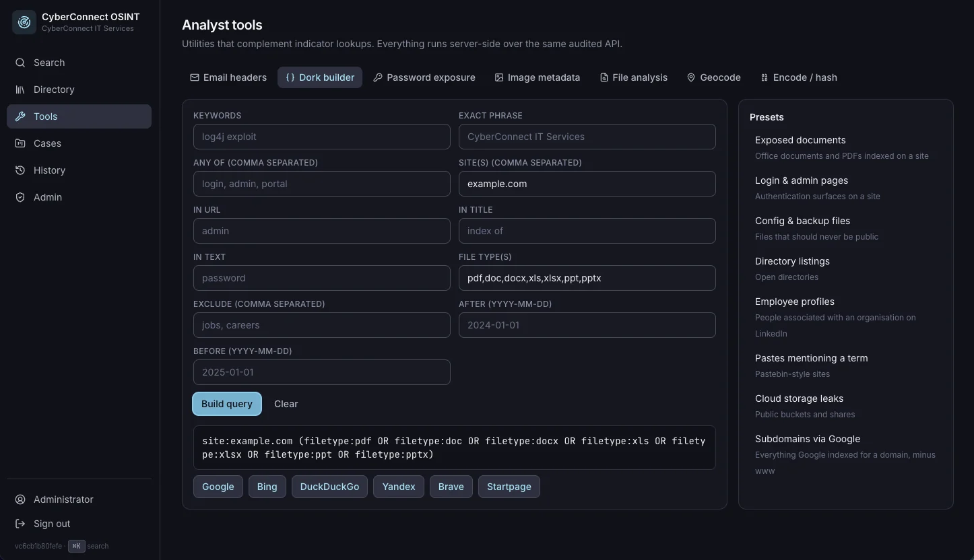
Task: Focus the Exact phrase input field
Action: click(587, 137)
